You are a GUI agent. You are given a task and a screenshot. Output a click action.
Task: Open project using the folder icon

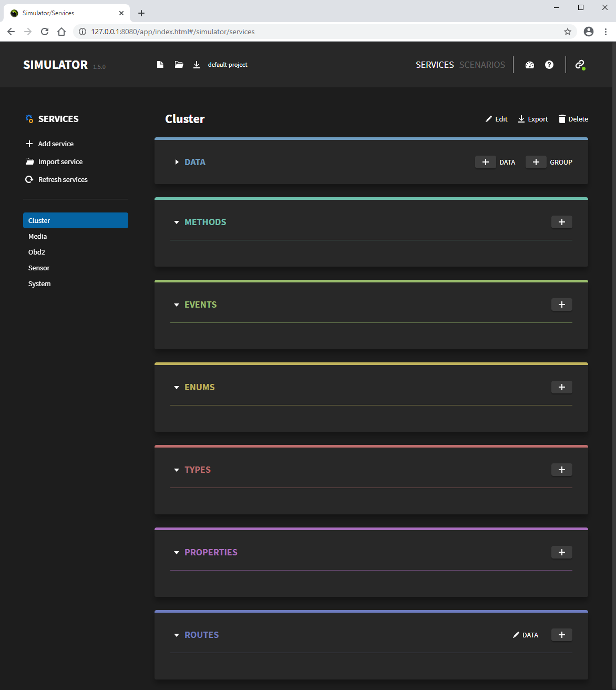179,65
